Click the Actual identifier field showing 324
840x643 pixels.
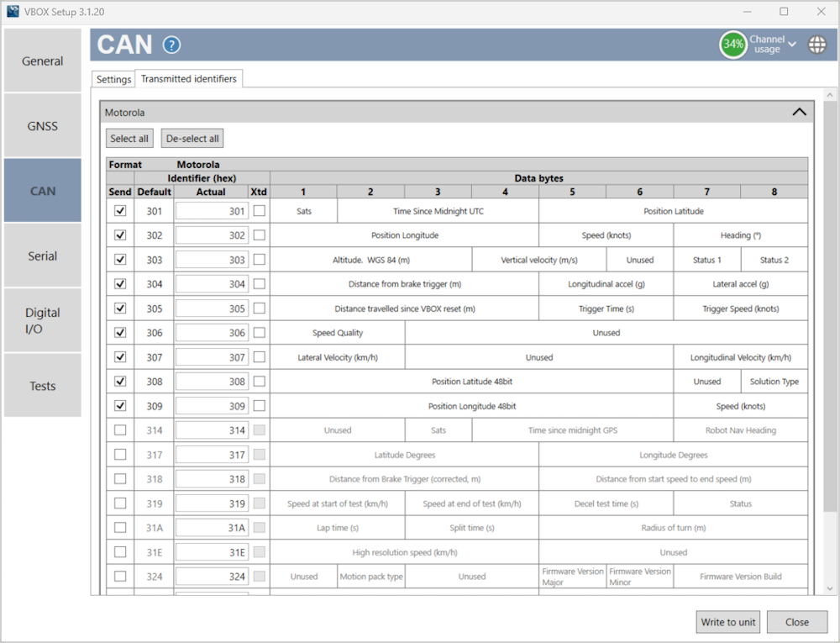click(x=212, y=577)
